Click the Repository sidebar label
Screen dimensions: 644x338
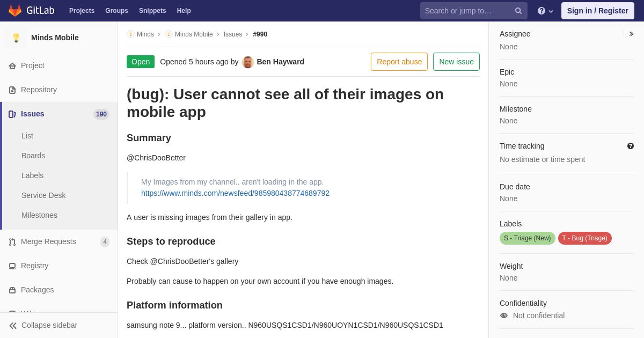pos(39,90)
